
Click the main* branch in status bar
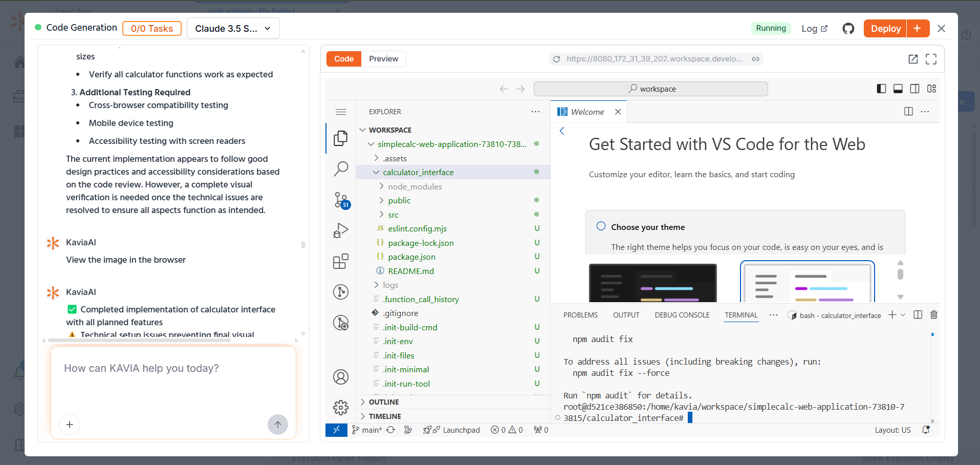click(367, 430)
